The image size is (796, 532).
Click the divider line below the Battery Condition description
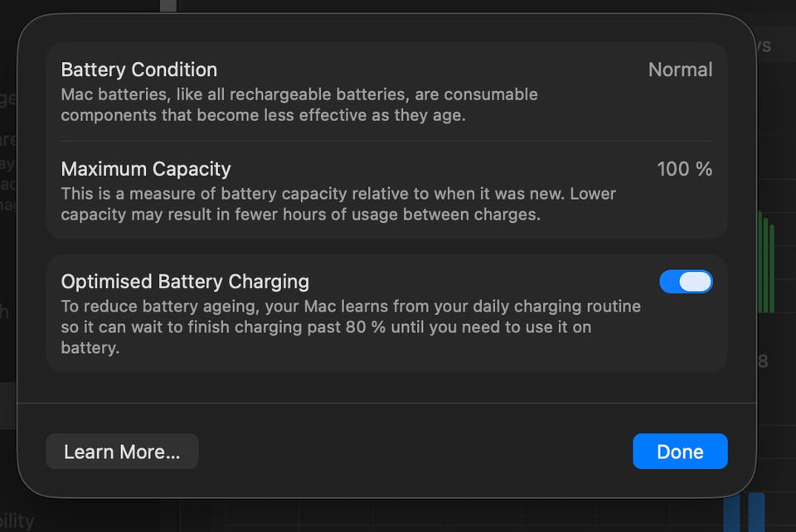tap(386, 141)
